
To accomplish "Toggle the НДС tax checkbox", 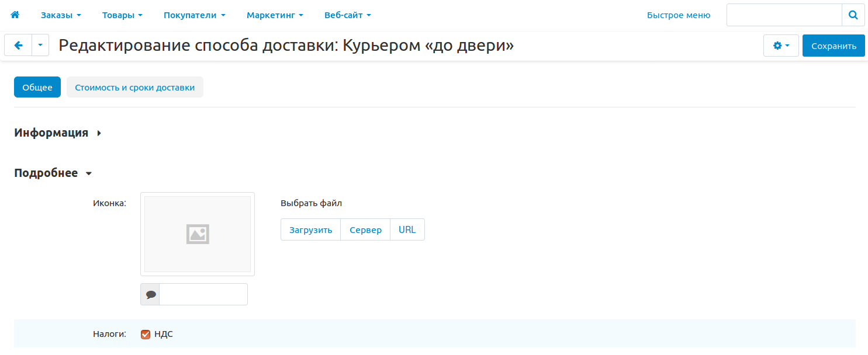I will [x=146, y=335].
